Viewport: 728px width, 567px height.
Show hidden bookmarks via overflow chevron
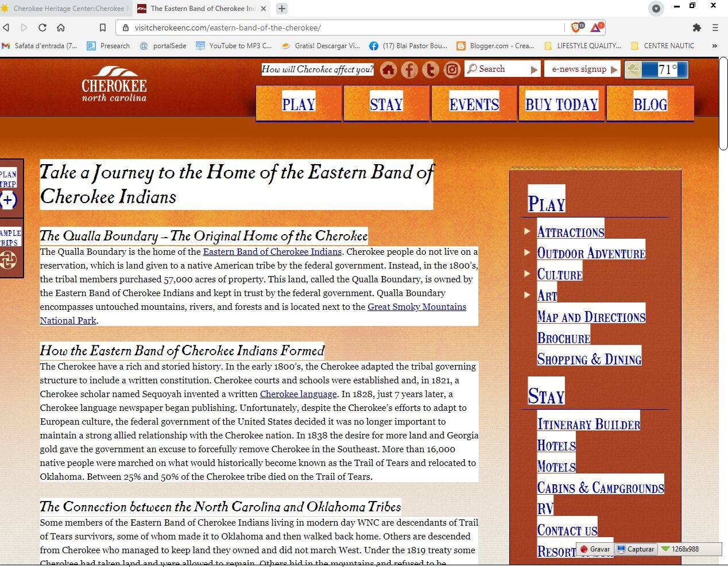click(x=714, y=46)
